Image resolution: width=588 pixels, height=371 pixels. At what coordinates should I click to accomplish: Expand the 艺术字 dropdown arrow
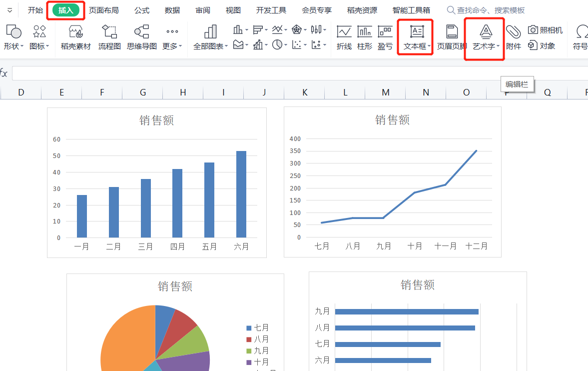[x=498, y=46]
